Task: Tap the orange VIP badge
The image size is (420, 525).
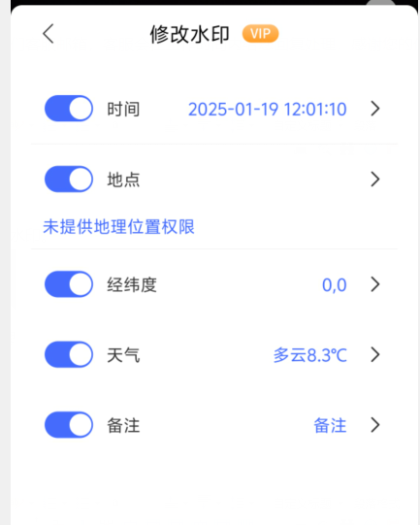Action: click(260, 34)
